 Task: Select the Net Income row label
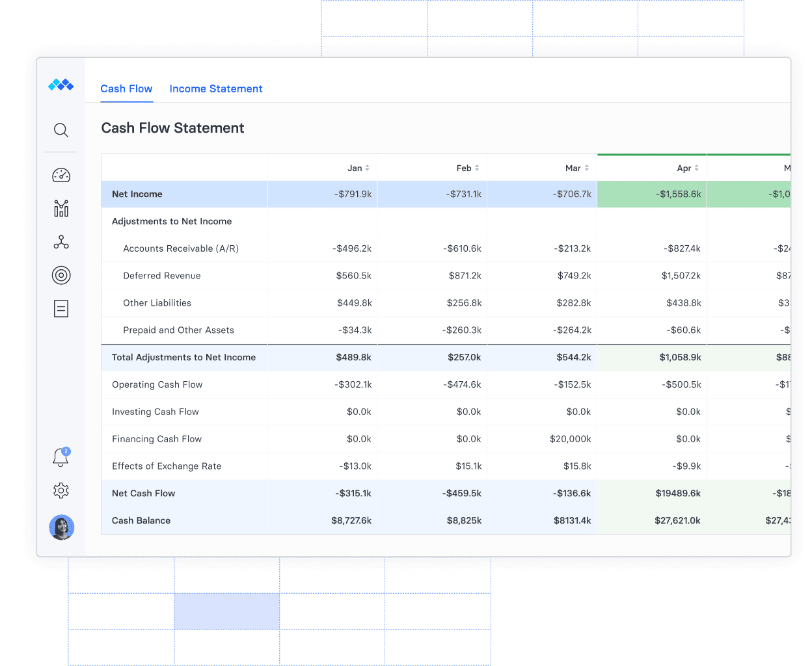tap(137, 194)
